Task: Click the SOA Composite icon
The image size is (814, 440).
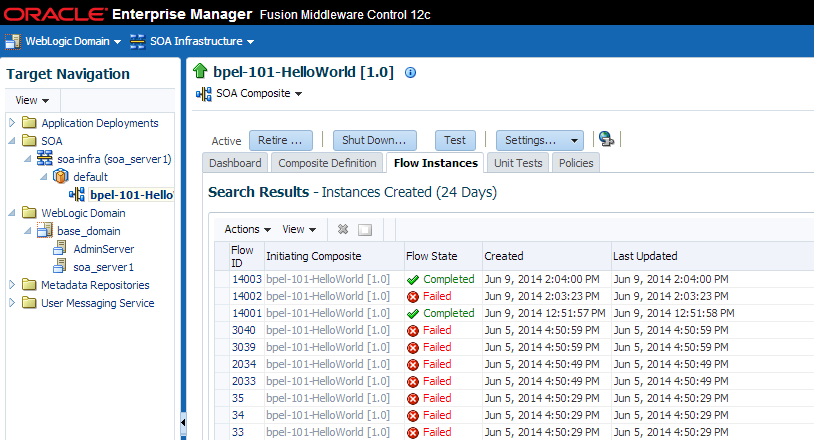Action: pyautogui.click(x=204, y=94)
